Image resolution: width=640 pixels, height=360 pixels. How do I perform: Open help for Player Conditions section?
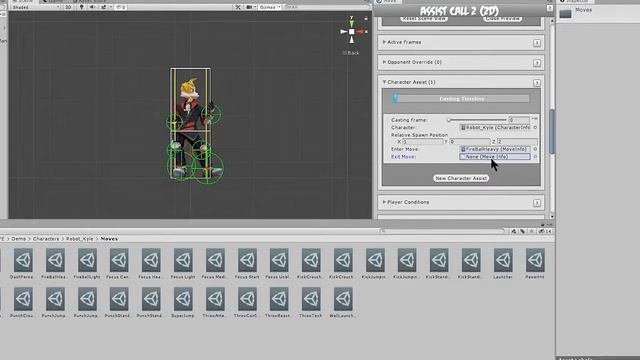[537, 203]
